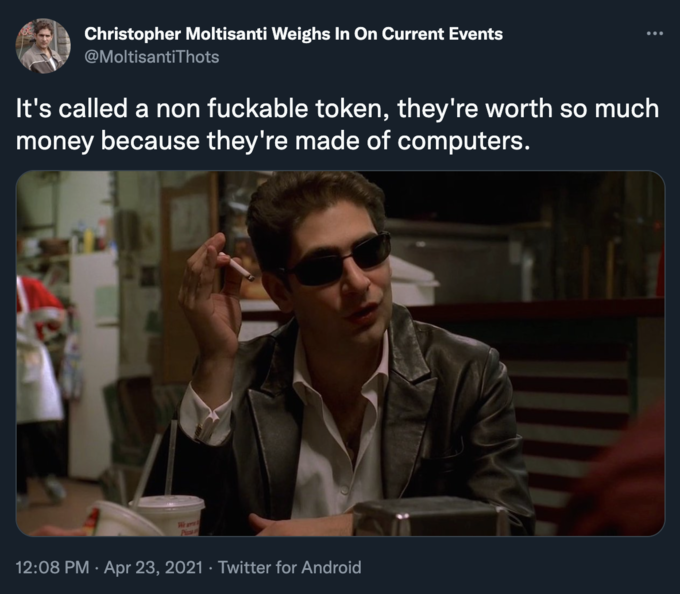Open the @MoltisantiThots handle link

[x=152, y=57]
